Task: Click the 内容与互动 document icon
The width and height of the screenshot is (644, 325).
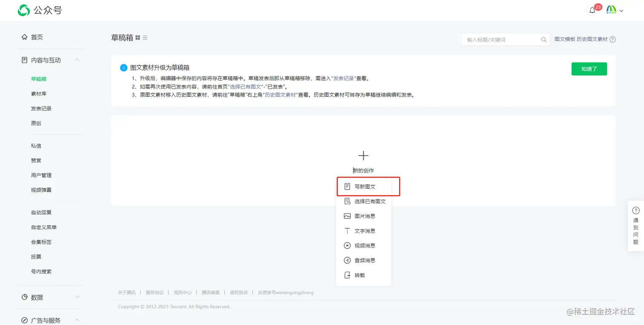Action: point(25,60)
